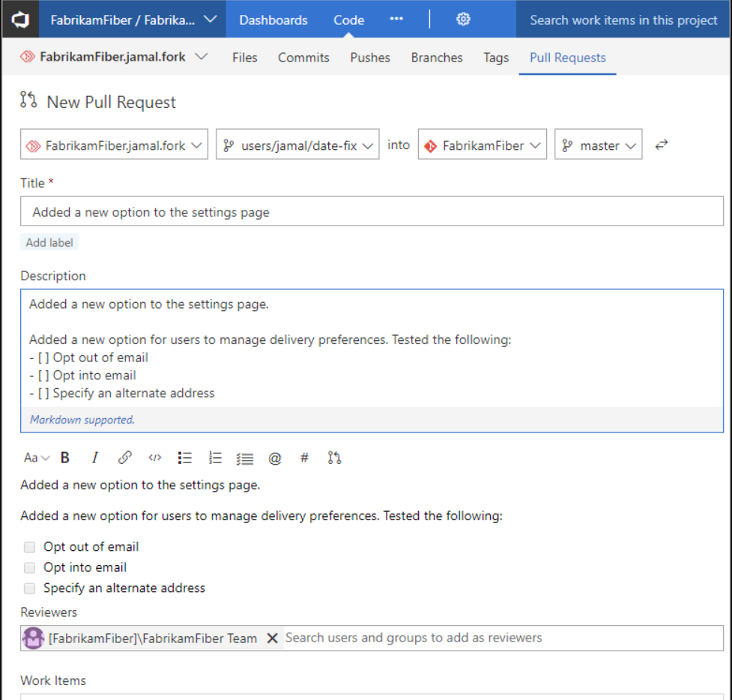Insert a bulleted list
The width and height of the screenshot is (732, 700).
[184, 458]
